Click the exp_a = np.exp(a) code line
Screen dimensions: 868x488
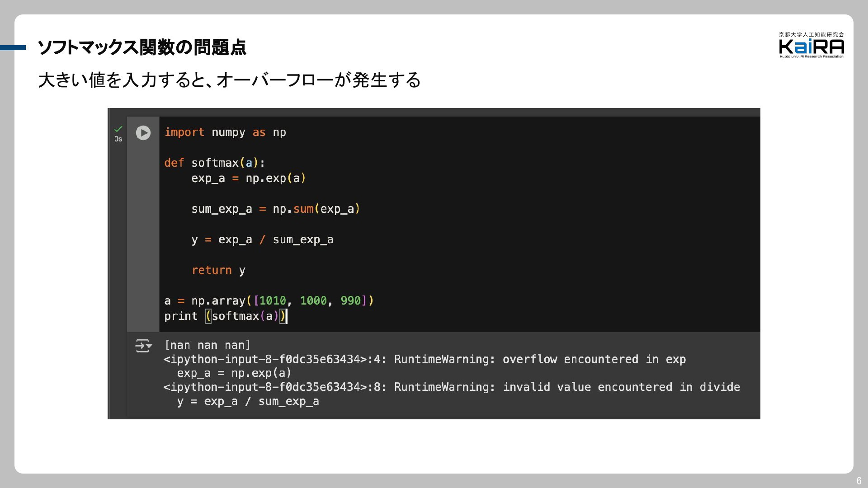pos(249,178)
